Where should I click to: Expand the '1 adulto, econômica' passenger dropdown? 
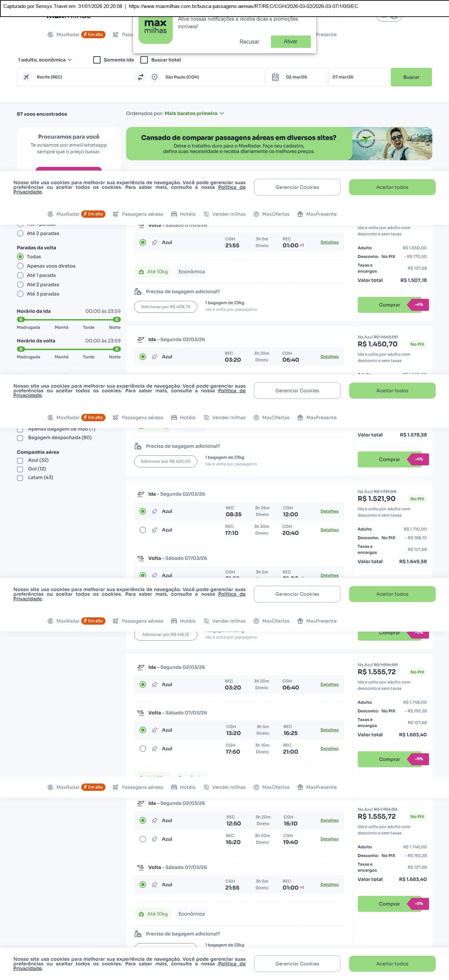45,60
